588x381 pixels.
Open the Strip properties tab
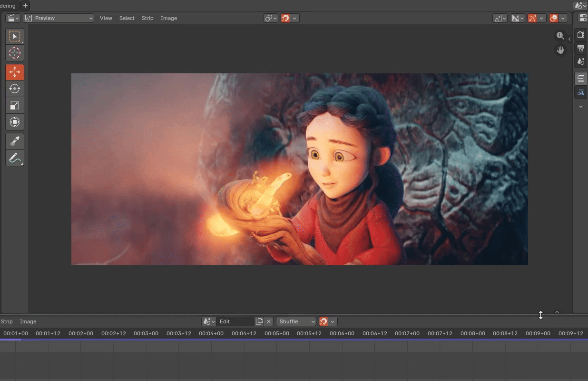(581, 79)
